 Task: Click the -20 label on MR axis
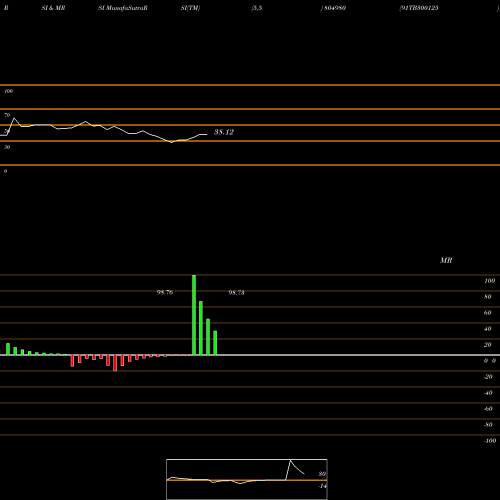[x=488, y=377]
